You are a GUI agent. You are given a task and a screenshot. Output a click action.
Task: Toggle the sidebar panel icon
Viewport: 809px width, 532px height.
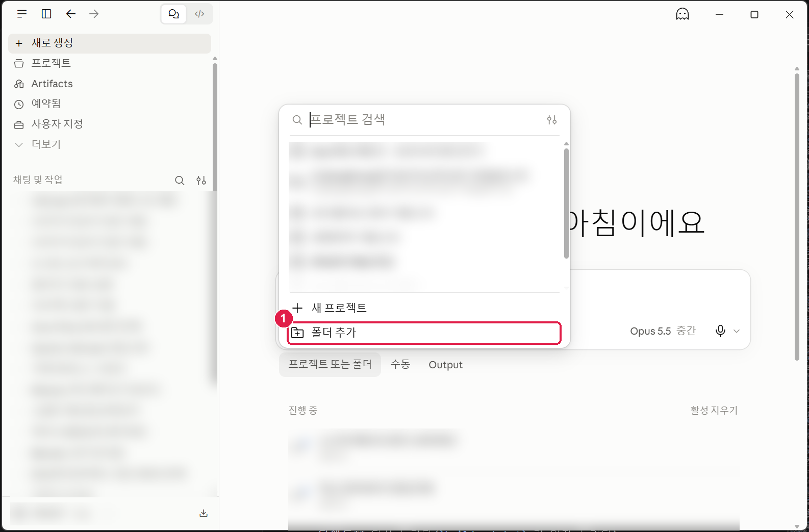(x=46, y=14)
